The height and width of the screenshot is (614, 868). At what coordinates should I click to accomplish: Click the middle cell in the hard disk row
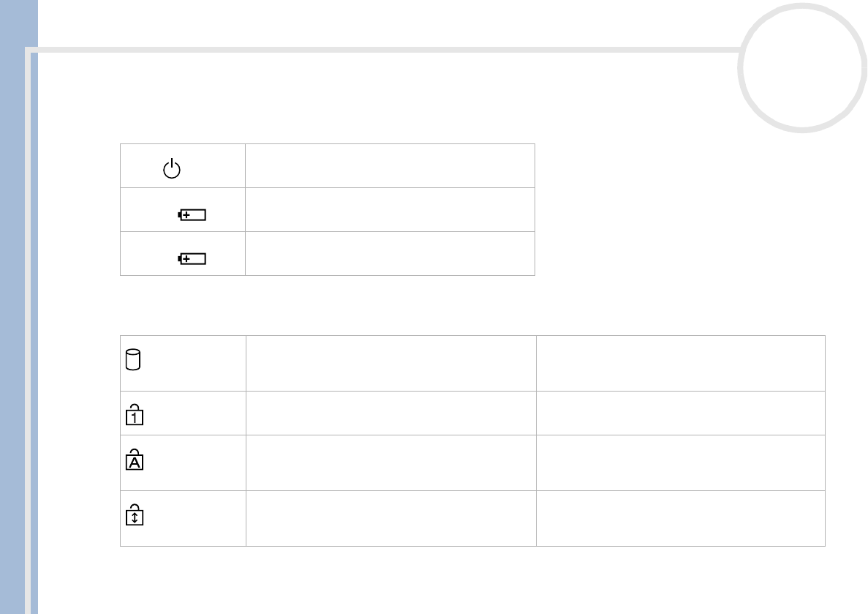(x=390, y=363)
